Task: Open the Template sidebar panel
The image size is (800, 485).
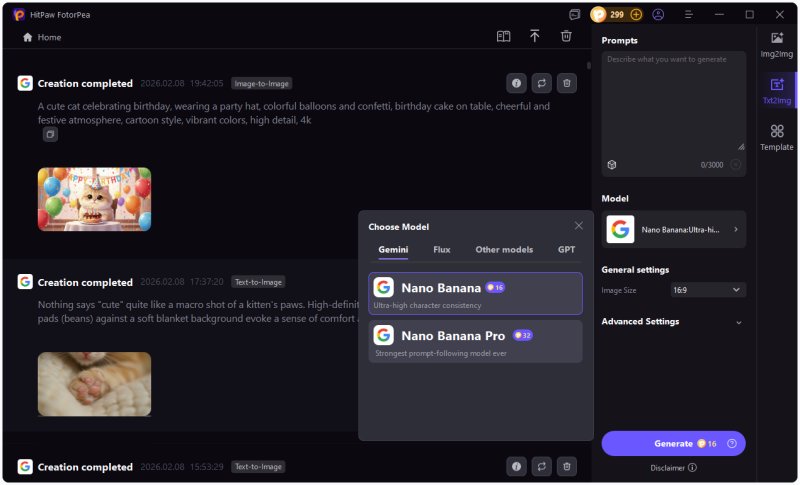Action: tap(777, 137)
